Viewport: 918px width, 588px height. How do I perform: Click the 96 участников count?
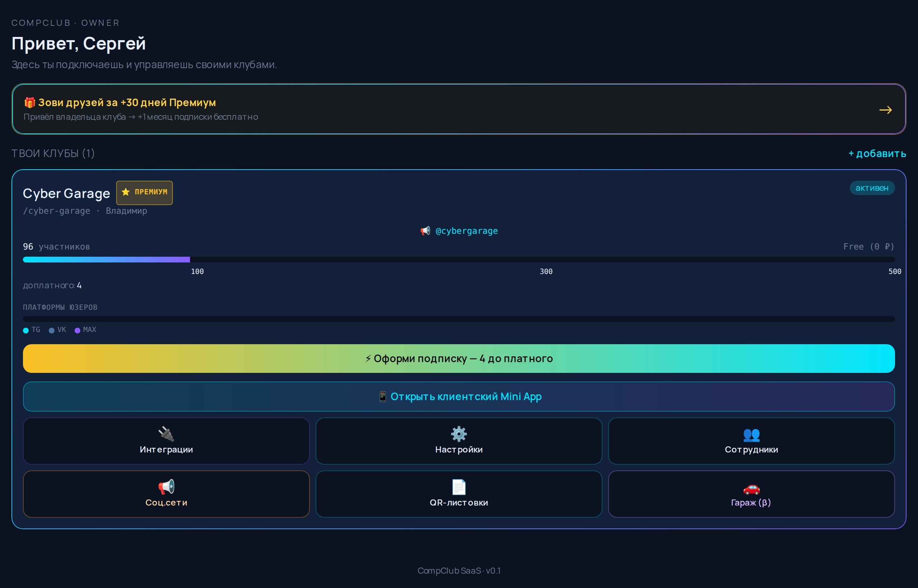(57, 247)
